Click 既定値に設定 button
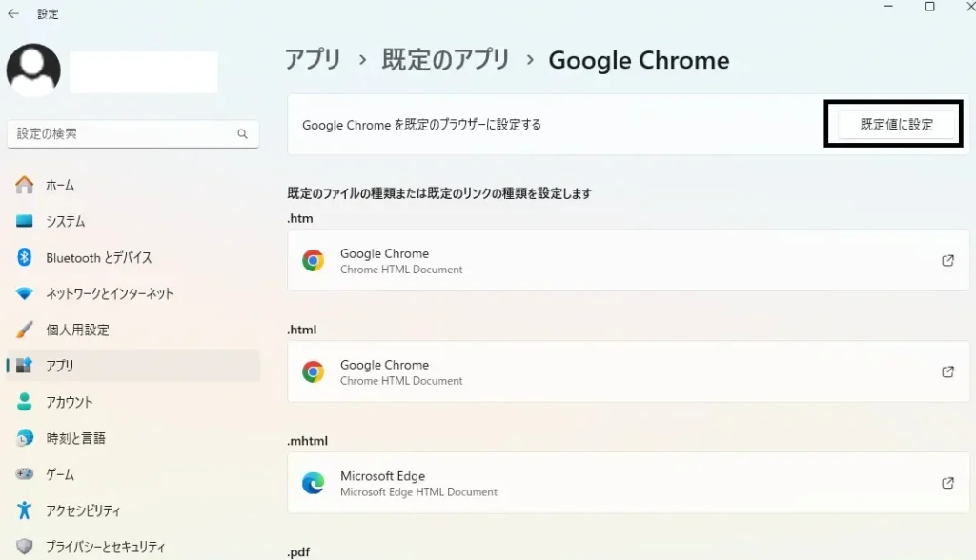 [896, 125]
